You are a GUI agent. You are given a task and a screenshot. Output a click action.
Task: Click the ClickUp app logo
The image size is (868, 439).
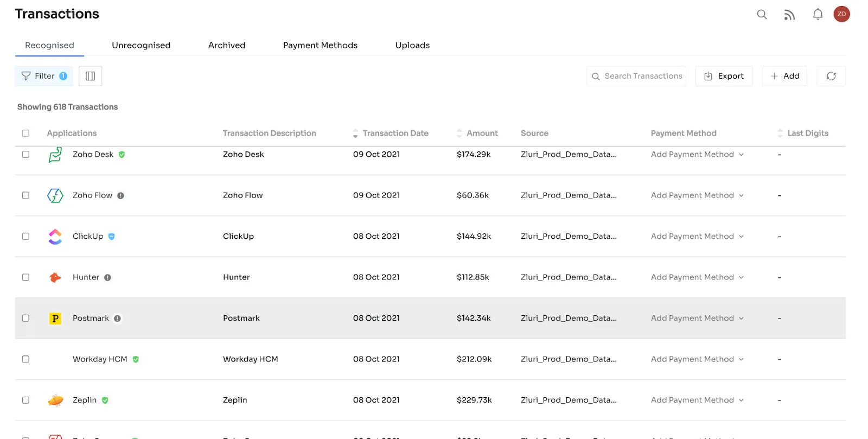click(55, 237)
